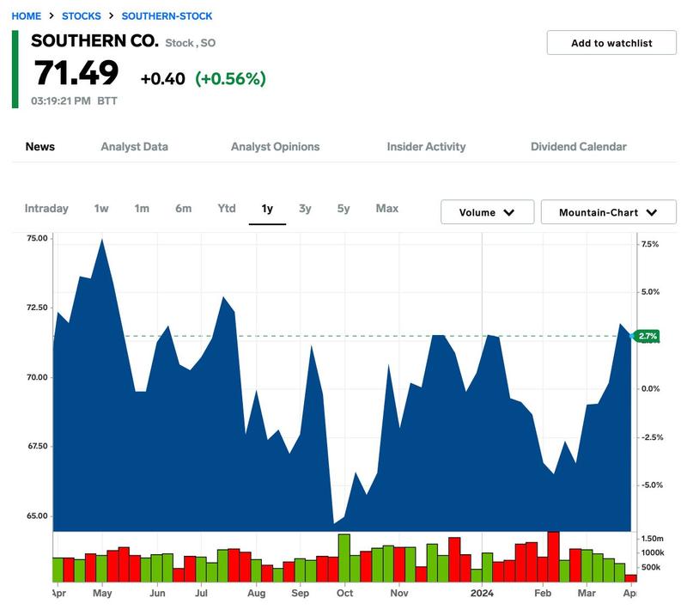
Task: Open SOUTHERN-STOCK breadcrumb link
Action: [x=167, y=16]
